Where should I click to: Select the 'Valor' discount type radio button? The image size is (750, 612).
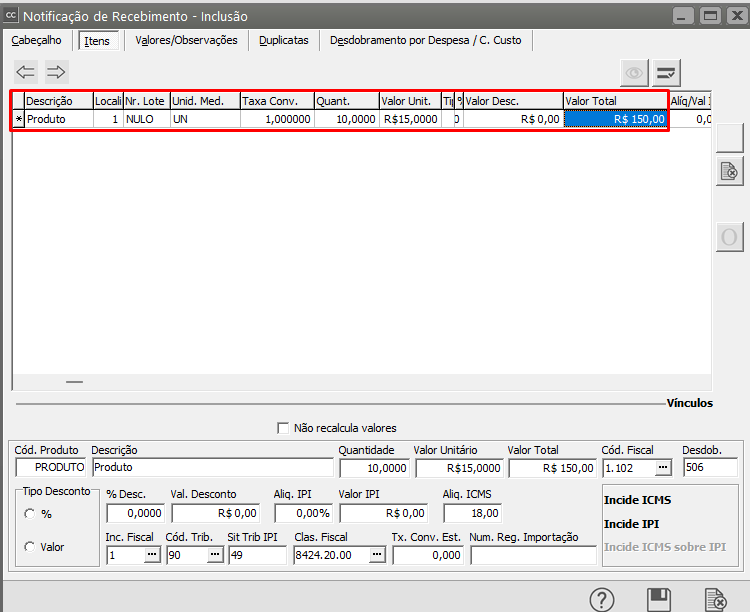(30, 546)
